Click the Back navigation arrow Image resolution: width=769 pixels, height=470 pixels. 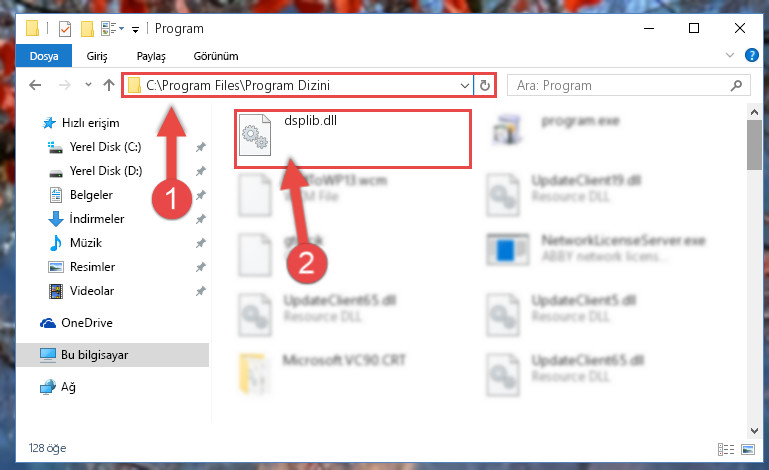point(35,85)
